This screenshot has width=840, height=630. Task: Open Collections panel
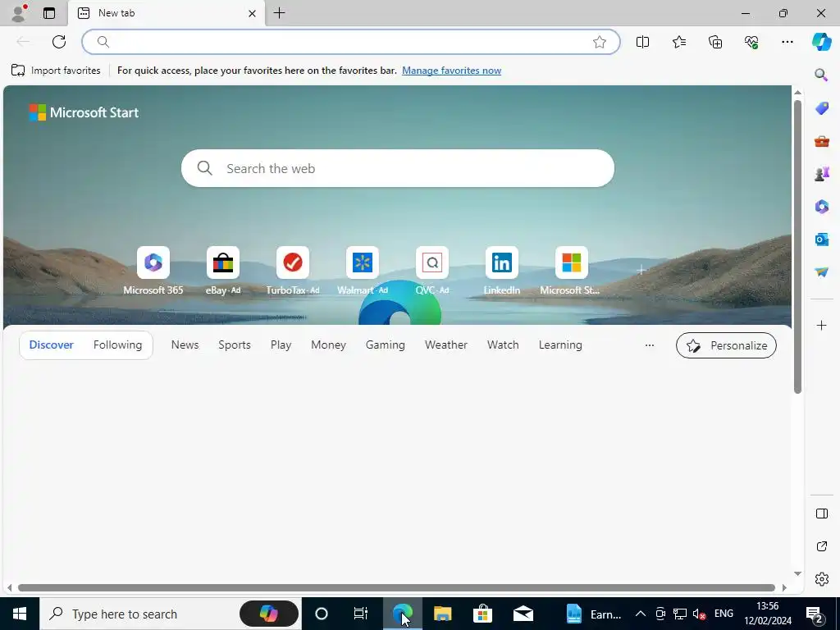coord(715,42)
